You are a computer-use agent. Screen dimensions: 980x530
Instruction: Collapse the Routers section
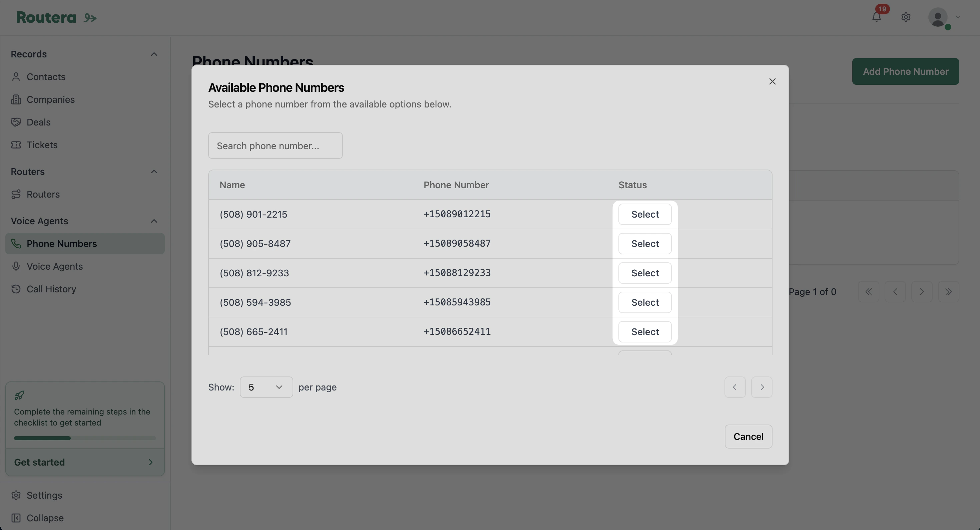coord(154,172)
